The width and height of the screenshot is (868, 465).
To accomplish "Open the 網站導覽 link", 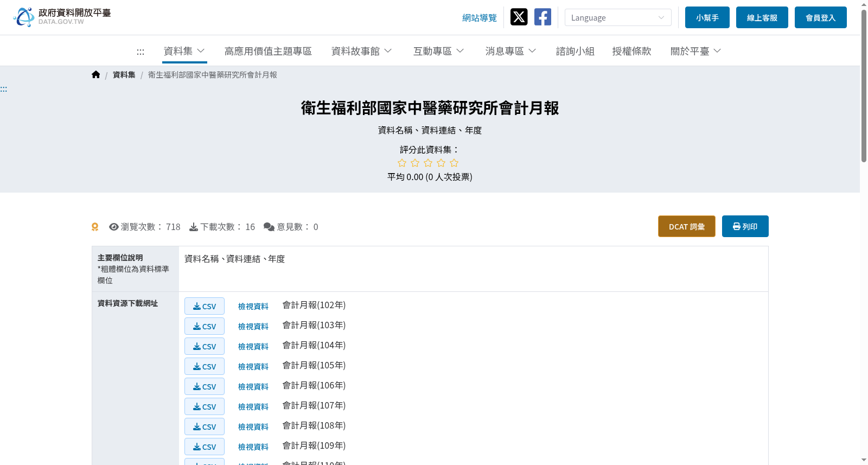I will [480, 18].
